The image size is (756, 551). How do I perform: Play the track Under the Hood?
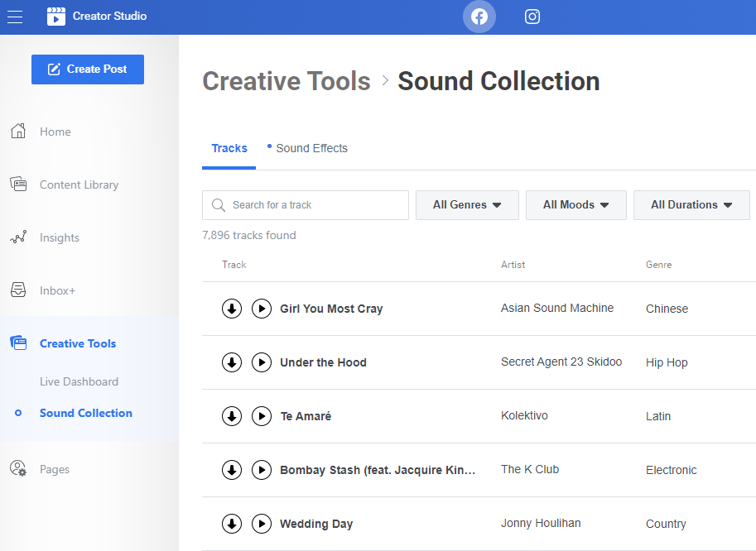pos(262,362)
